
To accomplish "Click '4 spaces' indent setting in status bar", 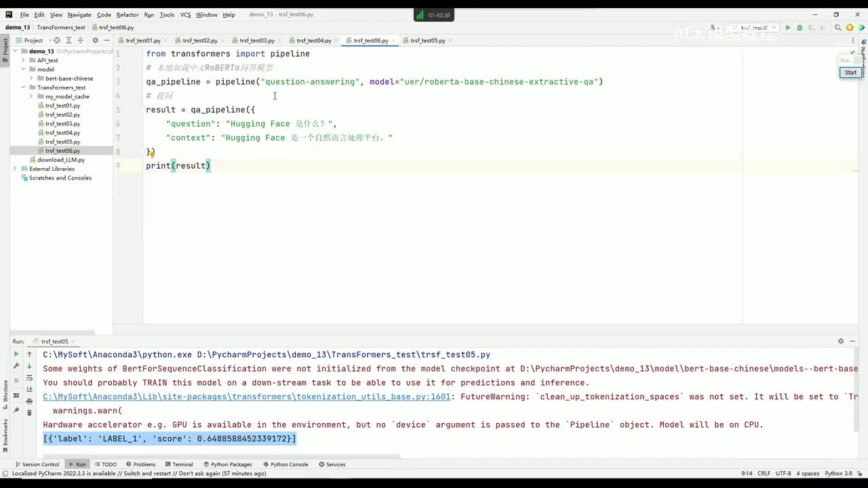I will click(808, 473).
